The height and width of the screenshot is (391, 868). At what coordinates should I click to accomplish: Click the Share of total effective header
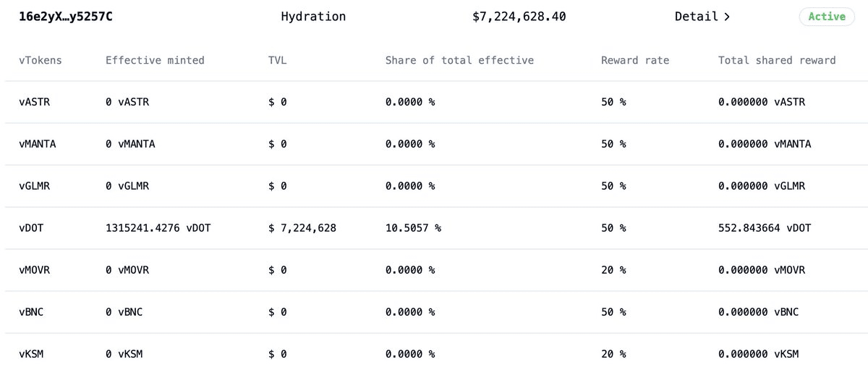click(459, 60)
